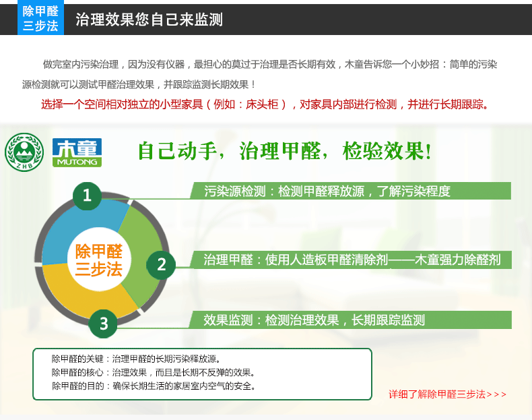Click the green slogan 自己动手，治理甲醛，检验效果!

(x=285, y=151)
